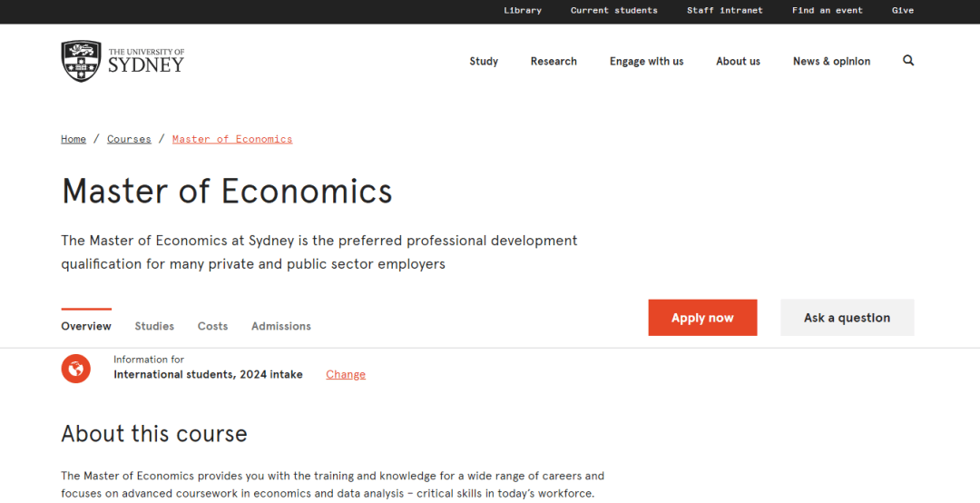Open the Study menu
Image resolution: width=980 pixels, height=503 pixels.
click(484, 62)
